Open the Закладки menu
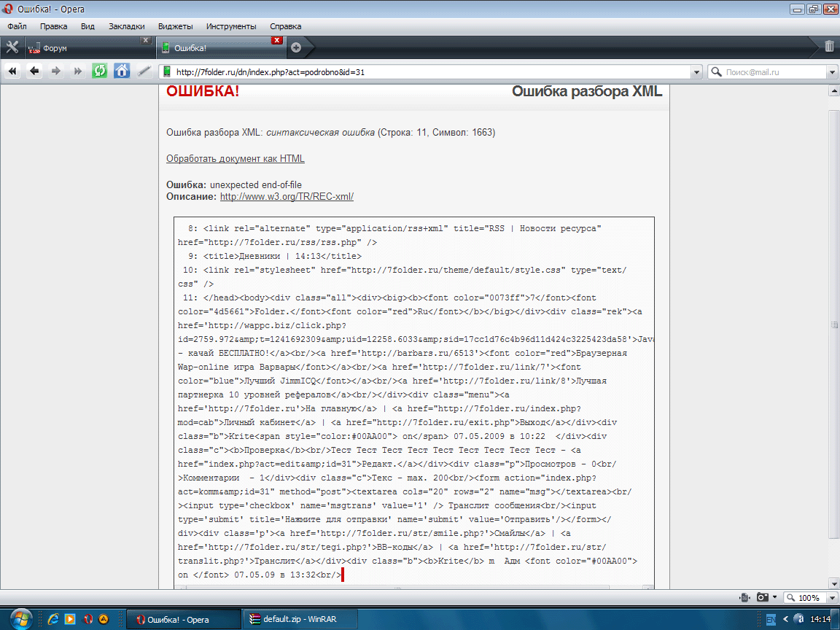840x630 pixels. (126, 26)
